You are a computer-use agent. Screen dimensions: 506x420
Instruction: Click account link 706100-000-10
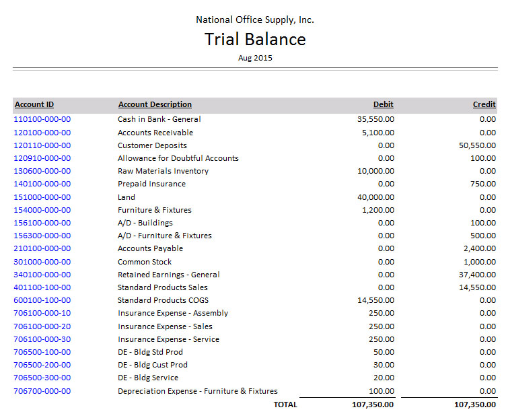[x=42, y=313]
